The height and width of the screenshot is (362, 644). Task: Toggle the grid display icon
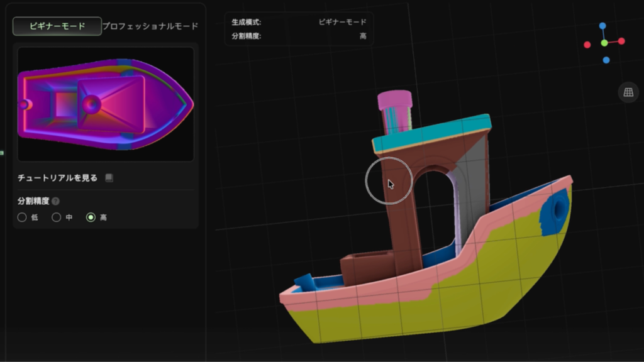[628, 92]
